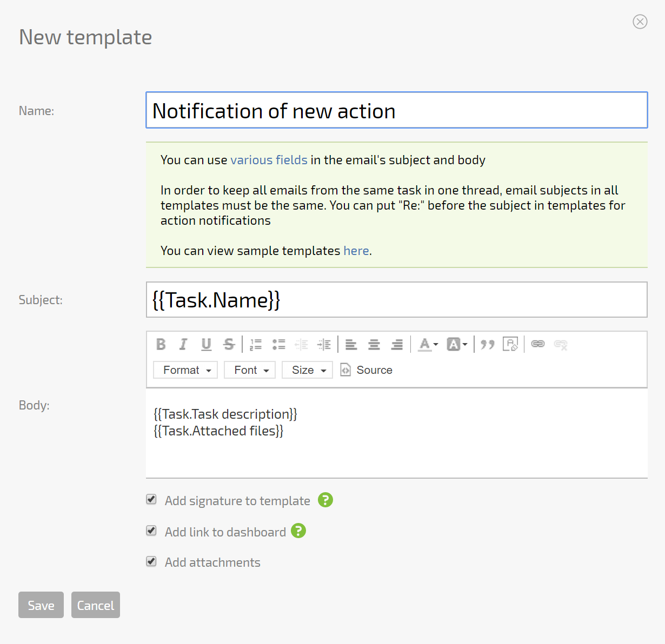665x644 pixels.
Task: Save the new template
Action: click(x=41, y=605)
